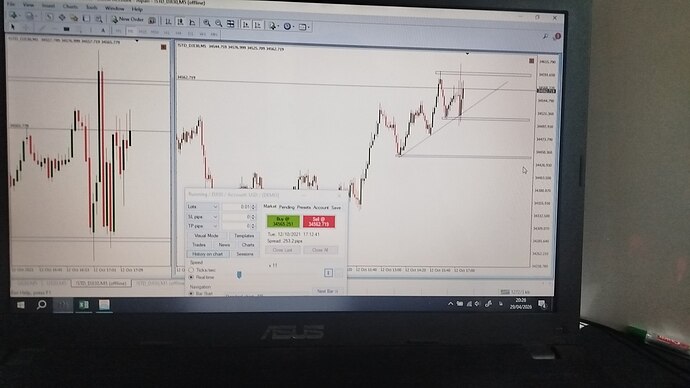This screenshot has height=388, width=690.
Task: Click the Lots value stepper arrows
Action: click(253, 207)
